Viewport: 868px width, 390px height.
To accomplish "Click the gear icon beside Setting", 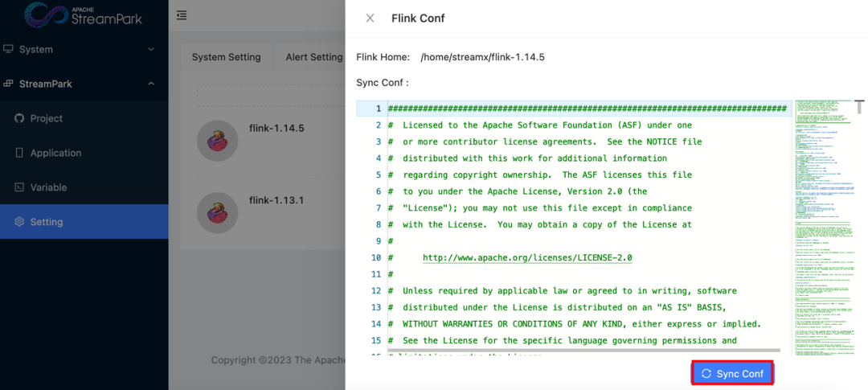I will point(19,222).
